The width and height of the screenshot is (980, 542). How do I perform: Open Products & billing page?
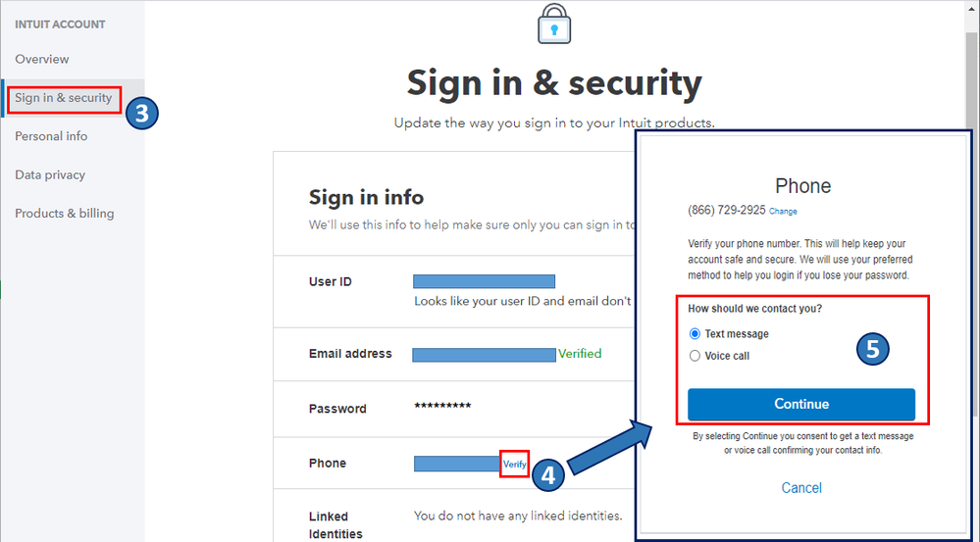coord(64,214)
